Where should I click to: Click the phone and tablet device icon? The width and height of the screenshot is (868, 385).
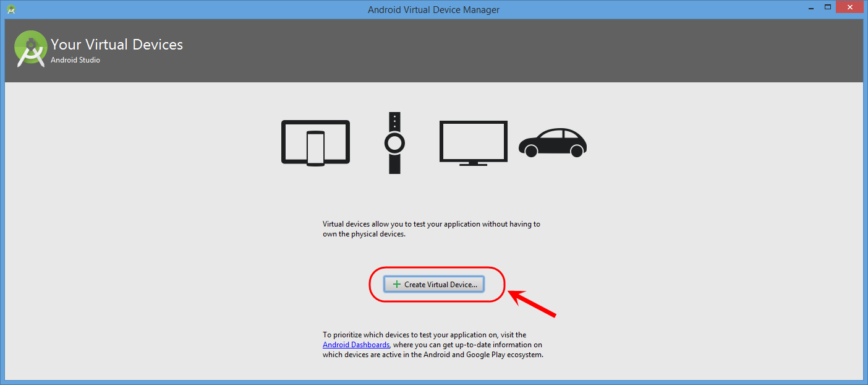click(x=316, y=143)
